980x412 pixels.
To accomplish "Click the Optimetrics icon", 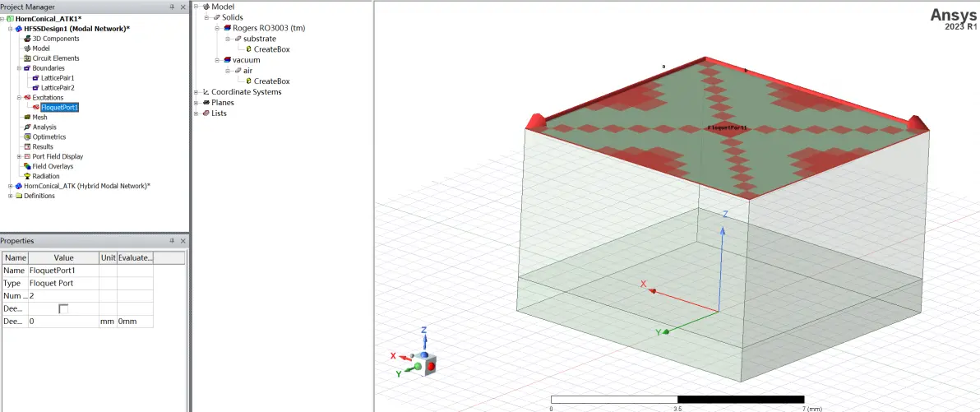I will point(27,137).
